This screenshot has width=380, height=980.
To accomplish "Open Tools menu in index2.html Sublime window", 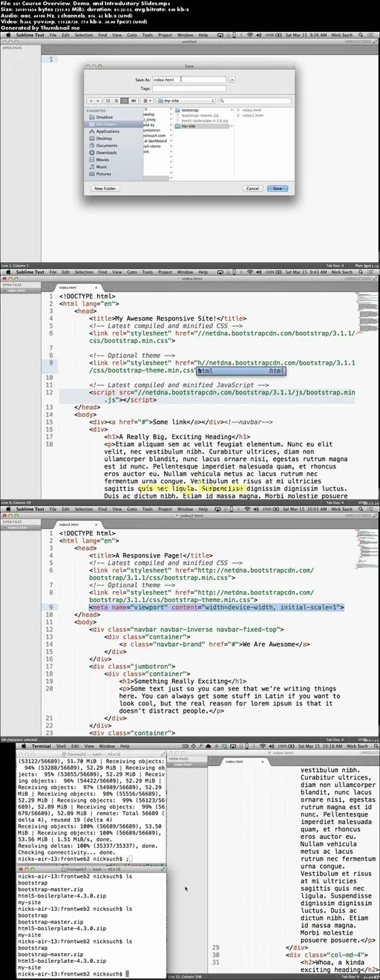I will tap(148, 510).
